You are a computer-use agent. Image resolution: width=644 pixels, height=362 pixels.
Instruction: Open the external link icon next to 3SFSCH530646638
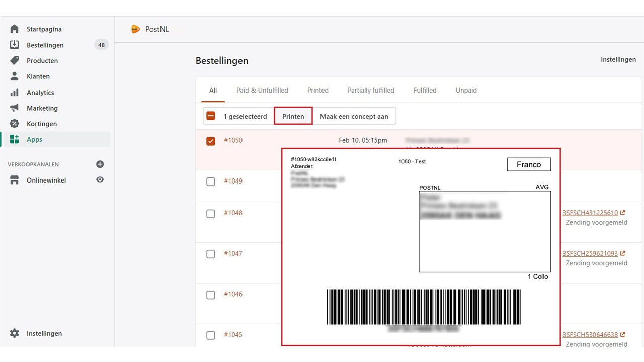tap(622, 335)
